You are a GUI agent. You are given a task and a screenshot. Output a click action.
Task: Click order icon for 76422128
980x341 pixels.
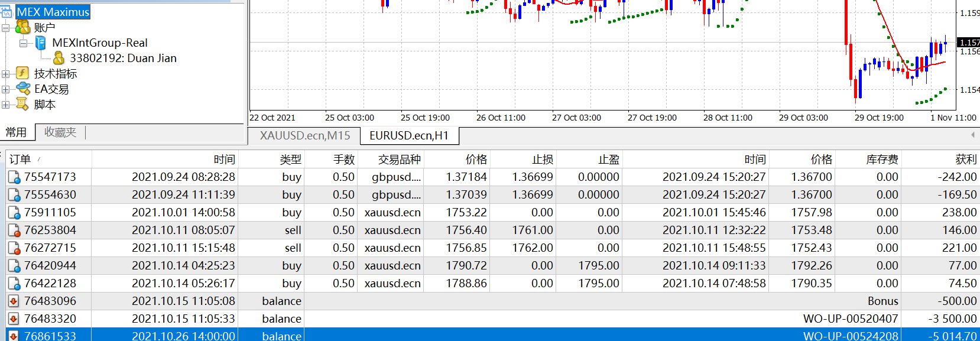tap(14, 283)
